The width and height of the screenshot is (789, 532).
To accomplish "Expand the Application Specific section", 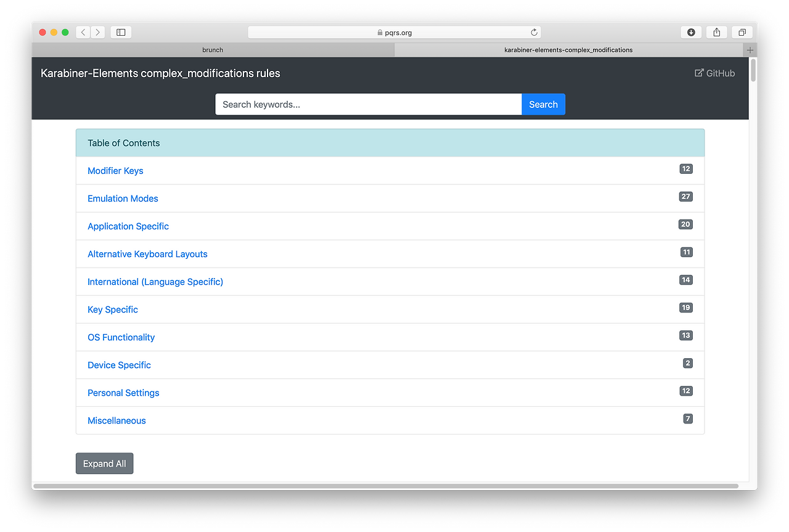I will [x=128, y=226].
